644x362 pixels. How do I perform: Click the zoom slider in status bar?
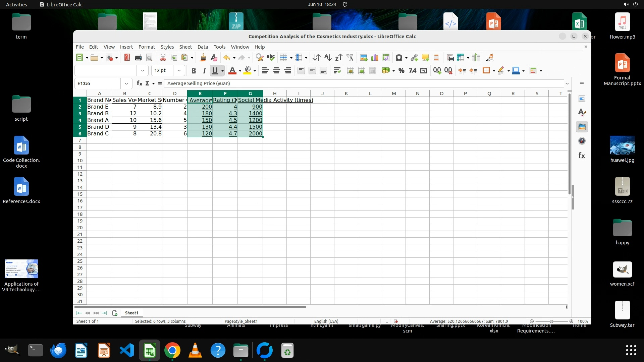click(x=551, y=321)
